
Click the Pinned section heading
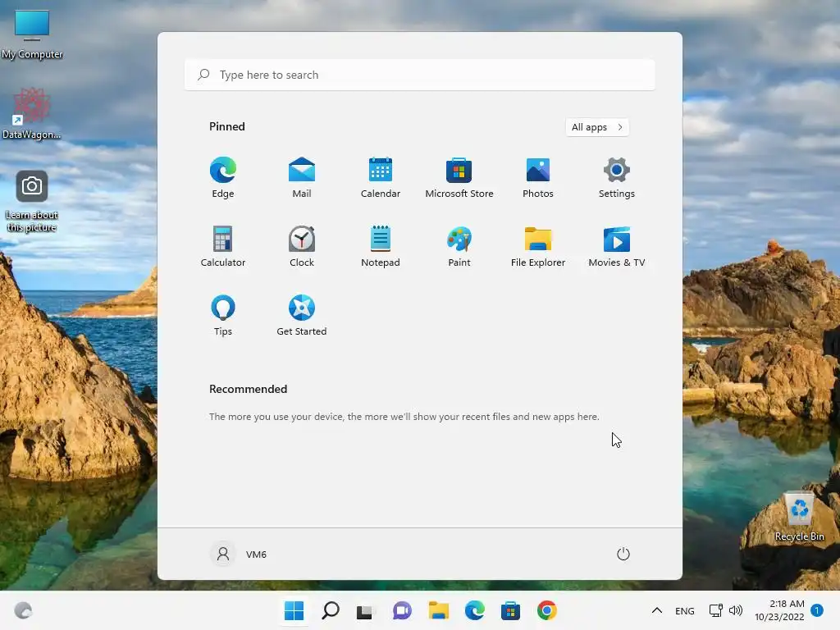tap(227, 126)
